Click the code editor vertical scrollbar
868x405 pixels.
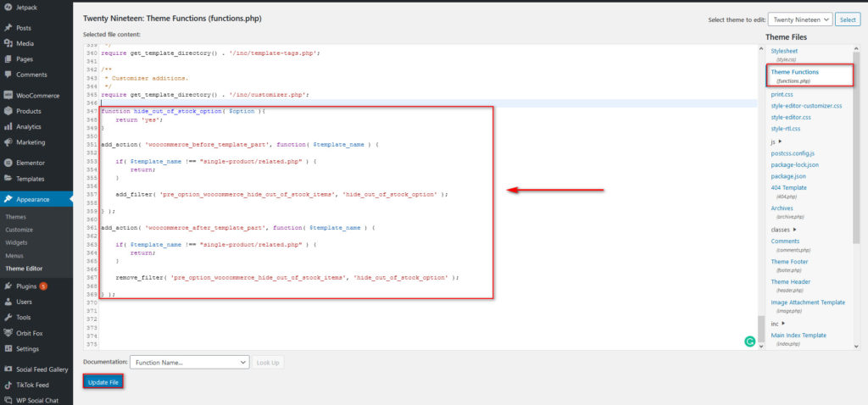[760, 328]
